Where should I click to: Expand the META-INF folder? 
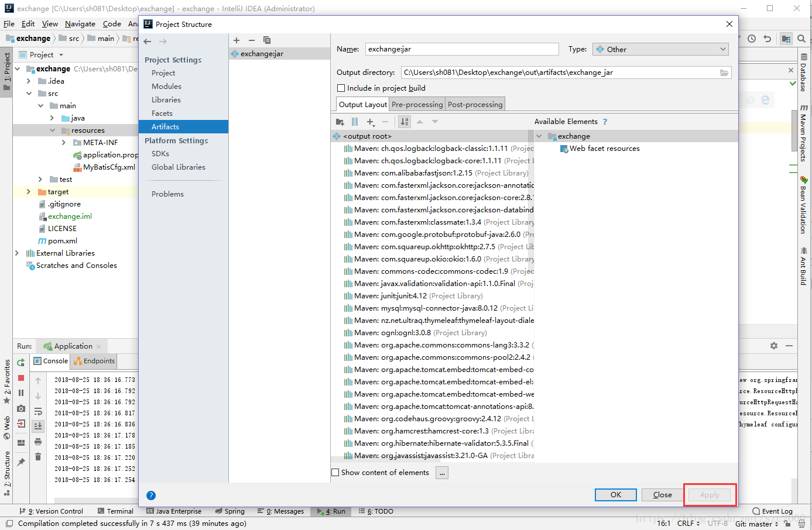(x=64, y=143)
